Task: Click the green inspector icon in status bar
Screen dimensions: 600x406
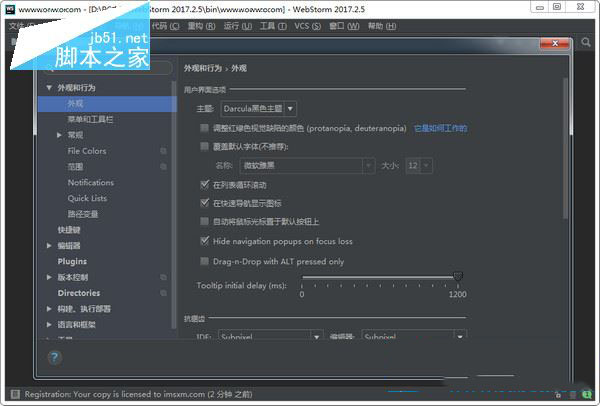Action: (x=587, y=394)
